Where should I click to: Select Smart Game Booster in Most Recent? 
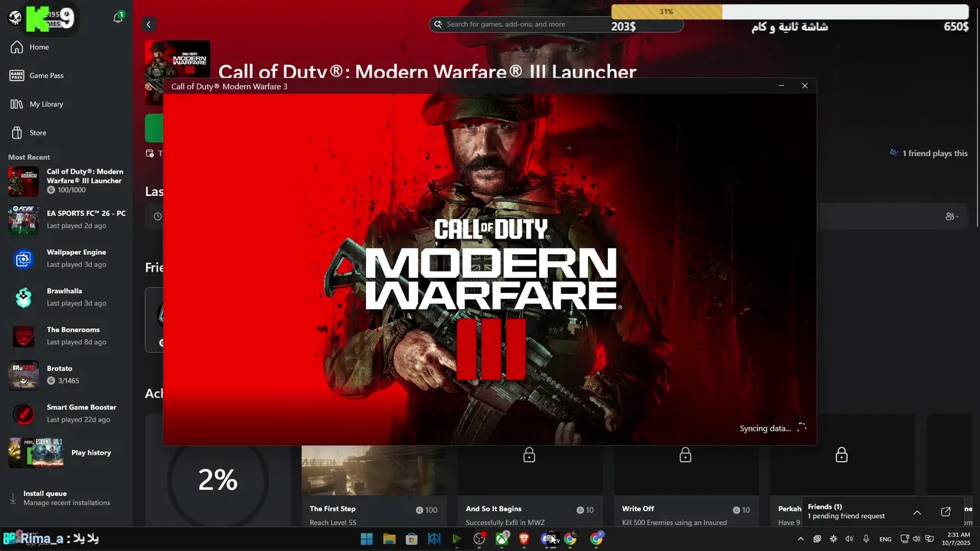67,414
